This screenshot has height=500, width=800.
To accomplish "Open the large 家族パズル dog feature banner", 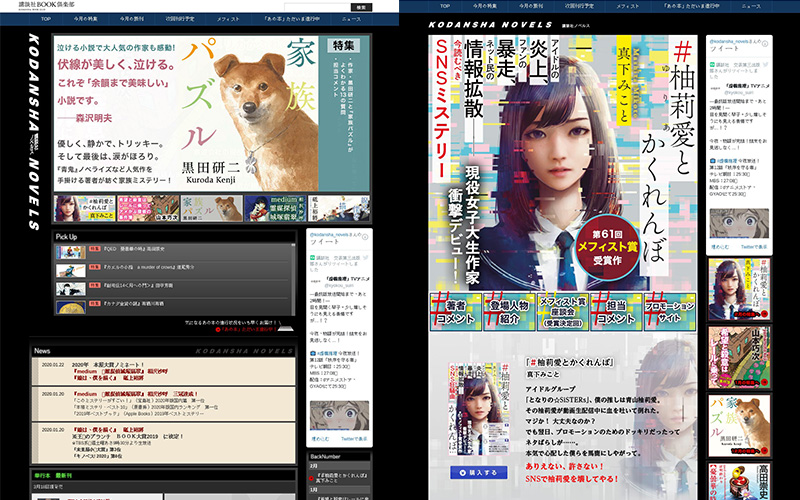I will (212, 113).
